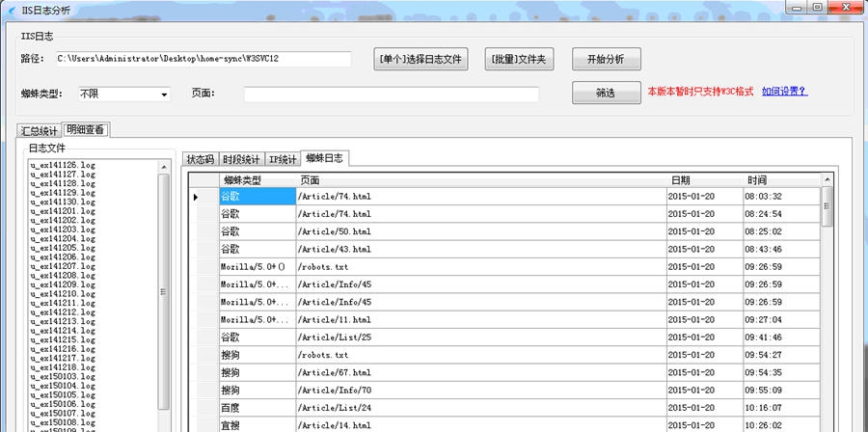Click the log file list scrollbar thumb
The height and width of the screenshot is (432, 868).
164,291
